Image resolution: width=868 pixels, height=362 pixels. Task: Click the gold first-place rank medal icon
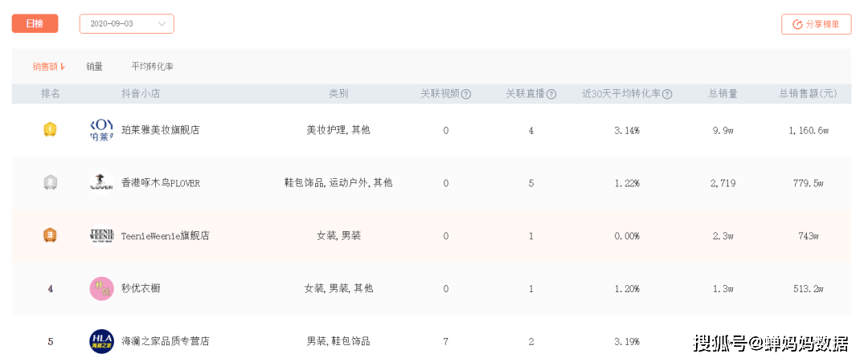point(50,129)
